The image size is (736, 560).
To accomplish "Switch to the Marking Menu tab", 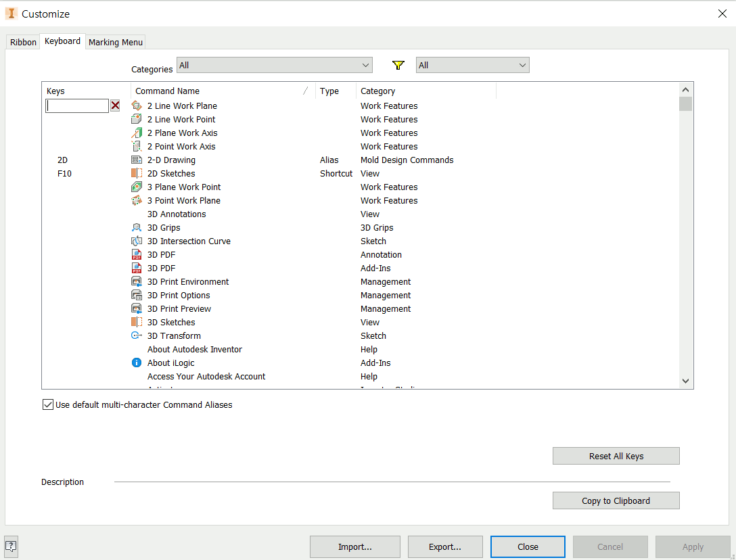I will click(116, 42).
